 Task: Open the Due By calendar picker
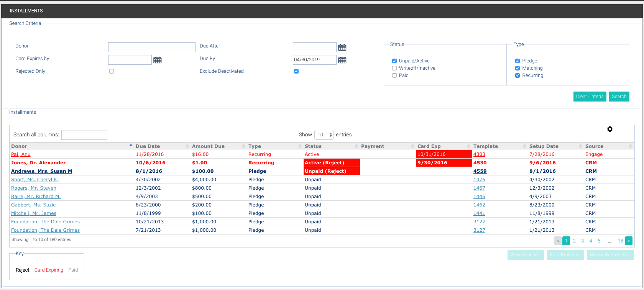(x=342, y=60)
